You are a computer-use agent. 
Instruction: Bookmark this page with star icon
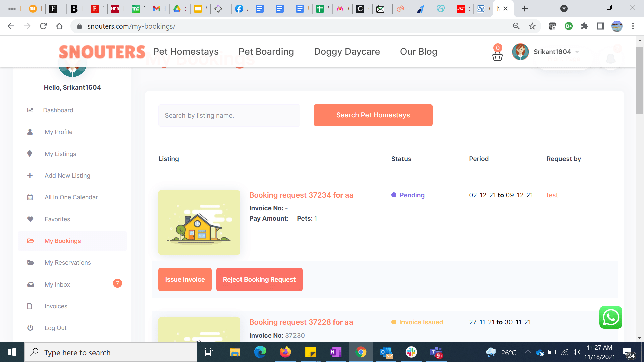point(532,26)
